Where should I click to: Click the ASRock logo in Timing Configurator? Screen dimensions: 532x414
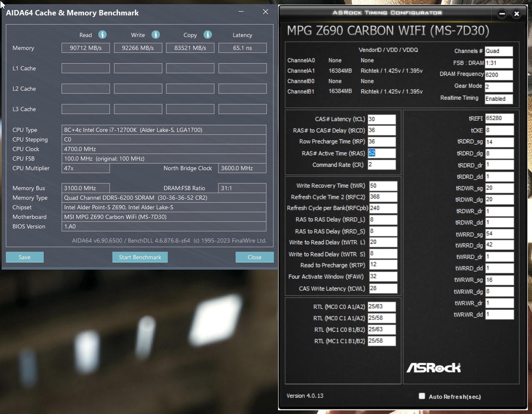point(433,367)
